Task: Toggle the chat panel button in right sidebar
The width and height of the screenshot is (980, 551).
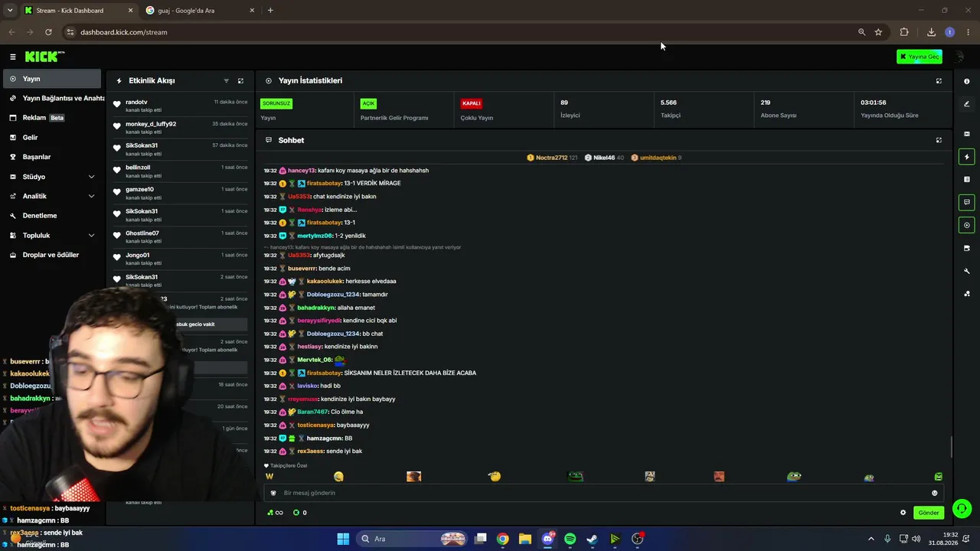Action: 966,203
